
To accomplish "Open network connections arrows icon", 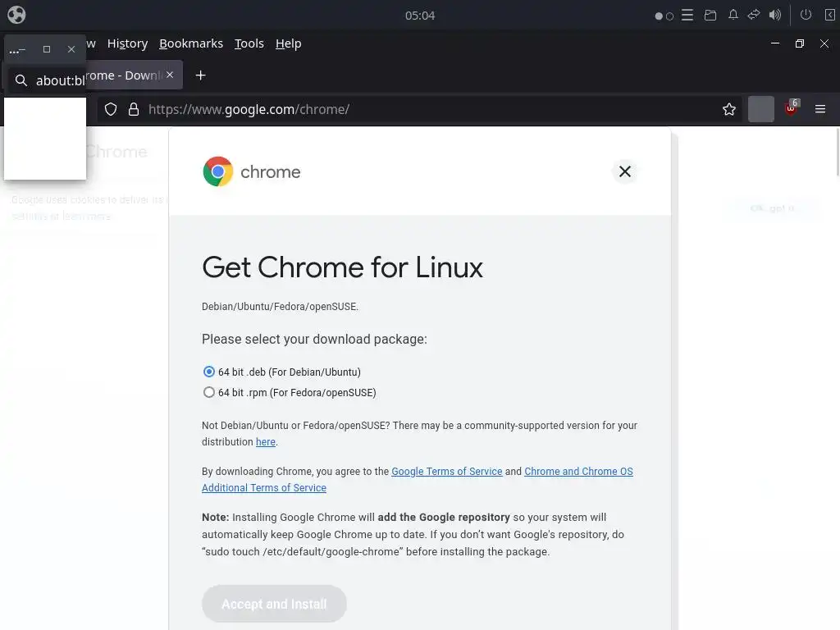I will (754, 15).
